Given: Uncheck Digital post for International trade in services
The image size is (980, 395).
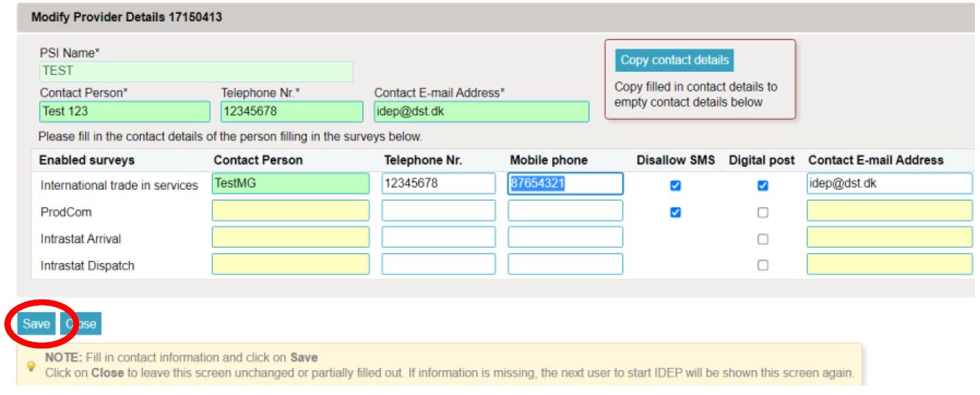Looking at the screenshot, I should pyautogui.click(x=763, y=186).
